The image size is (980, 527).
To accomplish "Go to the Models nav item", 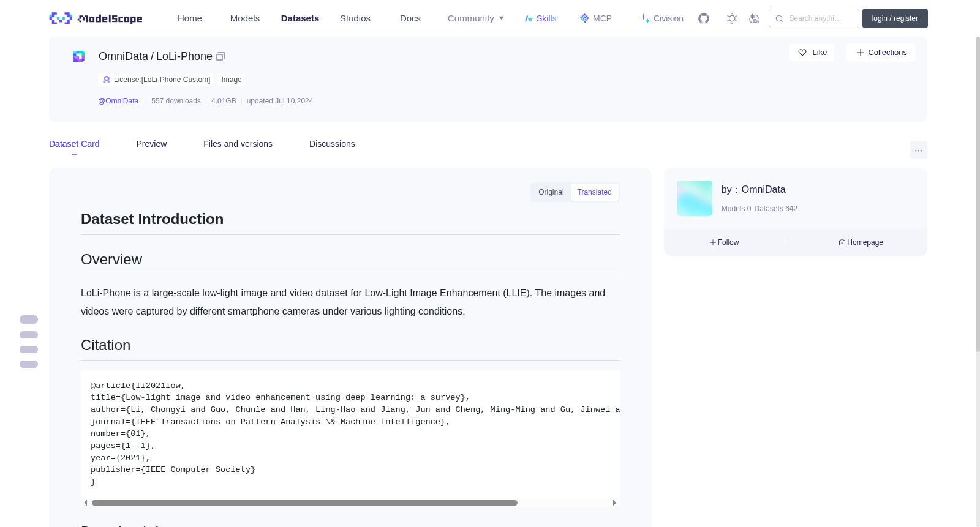I will (x=245, y=18).
